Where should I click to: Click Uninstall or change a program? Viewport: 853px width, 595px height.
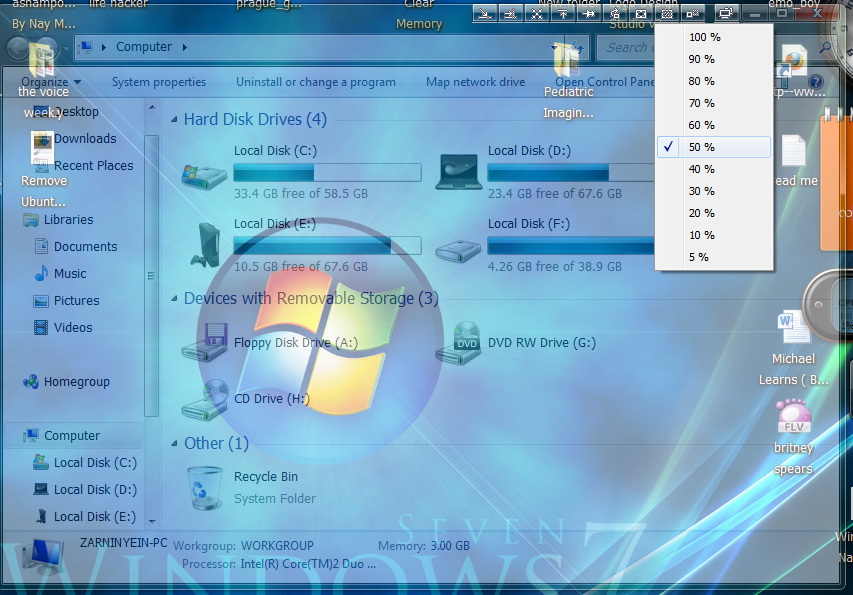316,82
